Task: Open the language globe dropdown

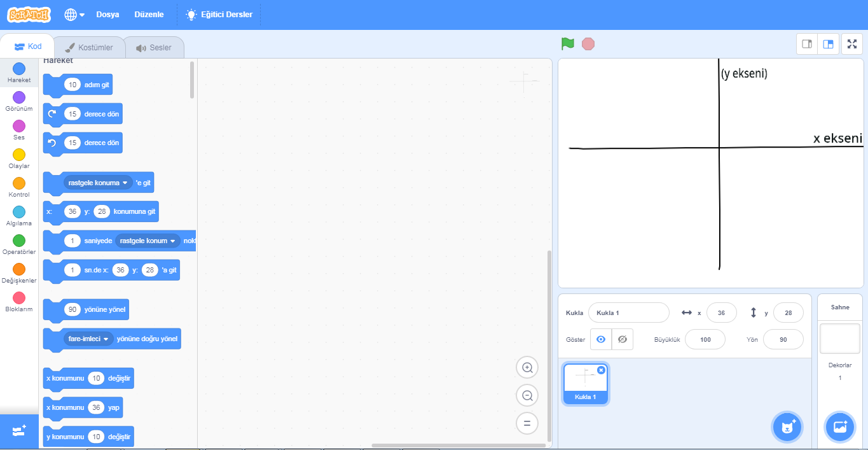Action: (74, 15)
